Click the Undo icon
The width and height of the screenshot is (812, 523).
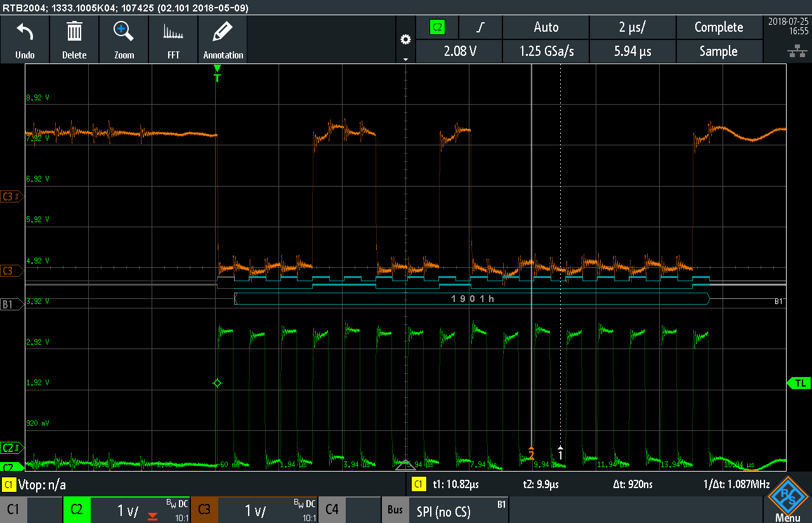pyautogui.click(x=25, y=39)
